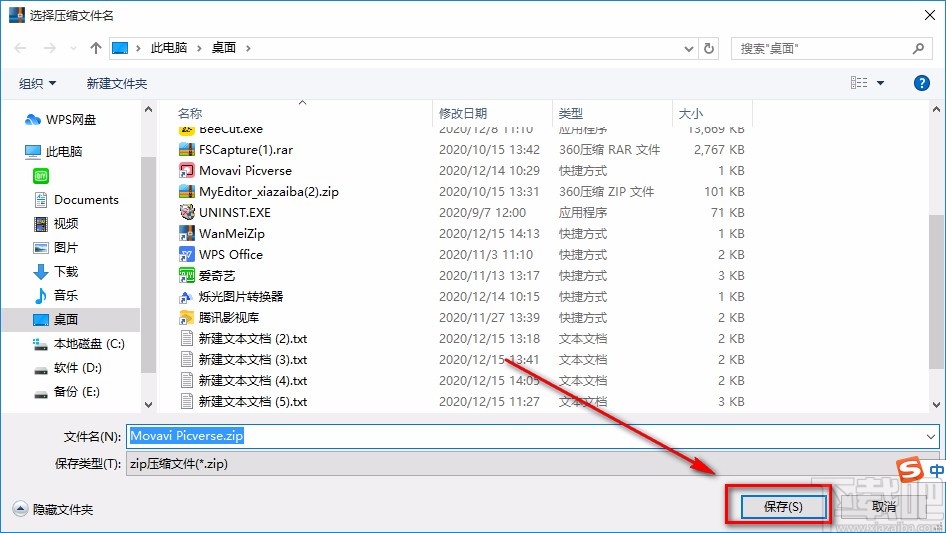The height and width of the screenshot is (533, 946).
Task: Expand the chevron after 此电脑 breadcrumb
Action: 198,48
